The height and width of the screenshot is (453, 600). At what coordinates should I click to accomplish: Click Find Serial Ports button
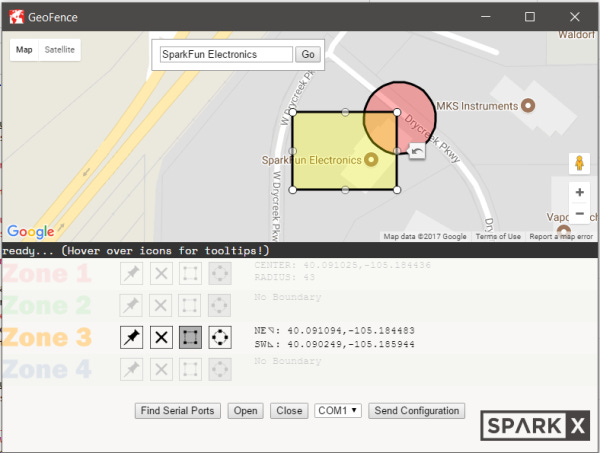click(178, 411)
